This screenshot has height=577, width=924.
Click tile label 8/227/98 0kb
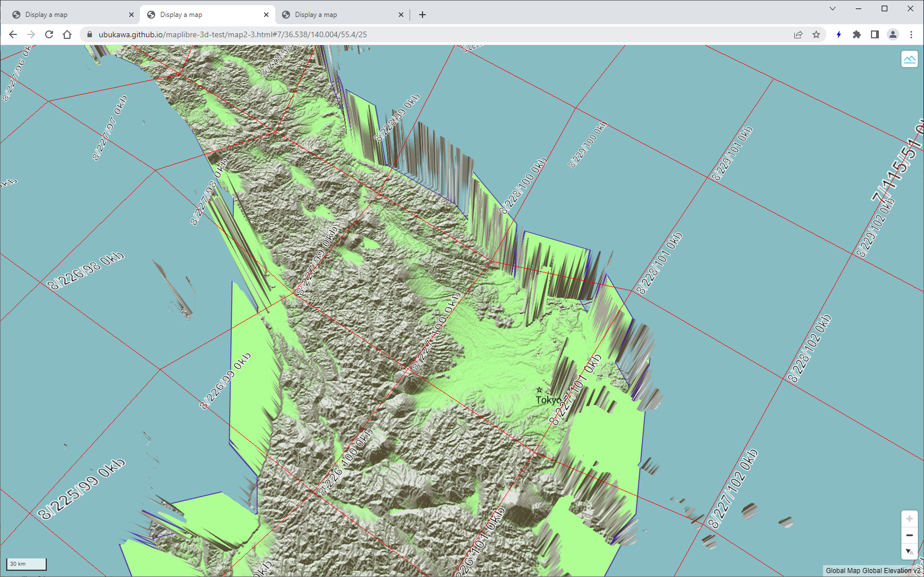coord(209,192)
